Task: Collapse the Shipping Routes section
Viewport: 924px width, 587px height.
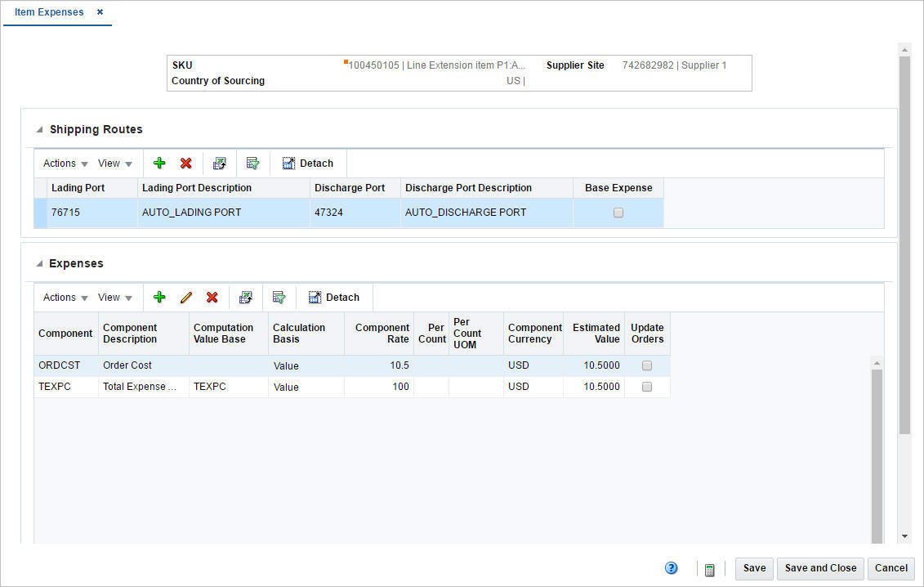Action: click(39, 130)
